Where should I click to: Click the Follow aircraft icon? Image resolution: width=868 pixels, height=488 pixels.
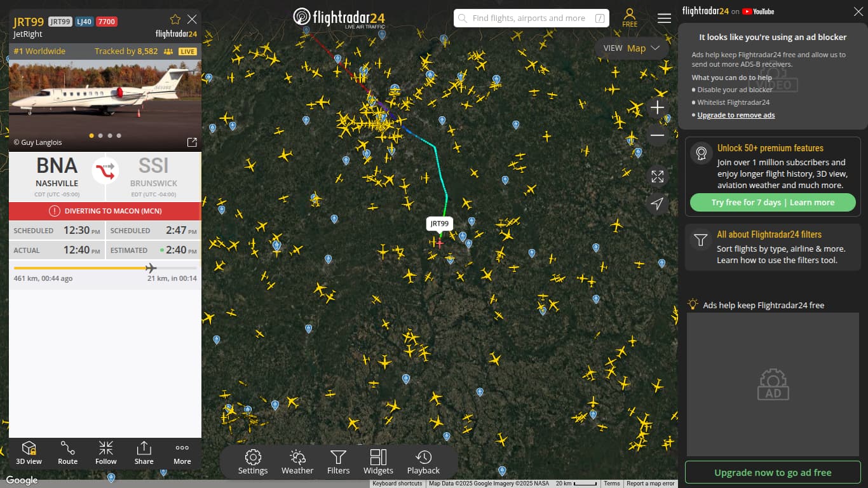pos(106,453)
